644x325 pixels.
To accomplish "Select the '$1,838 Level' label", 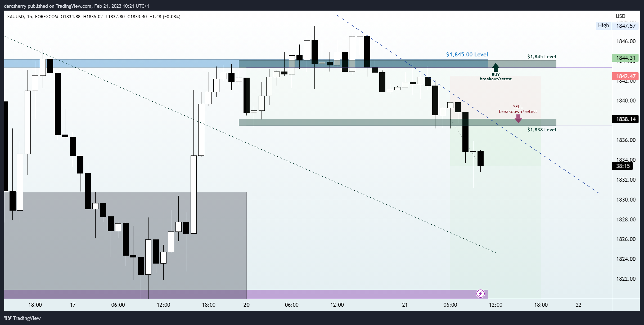I will click(542, 130).
